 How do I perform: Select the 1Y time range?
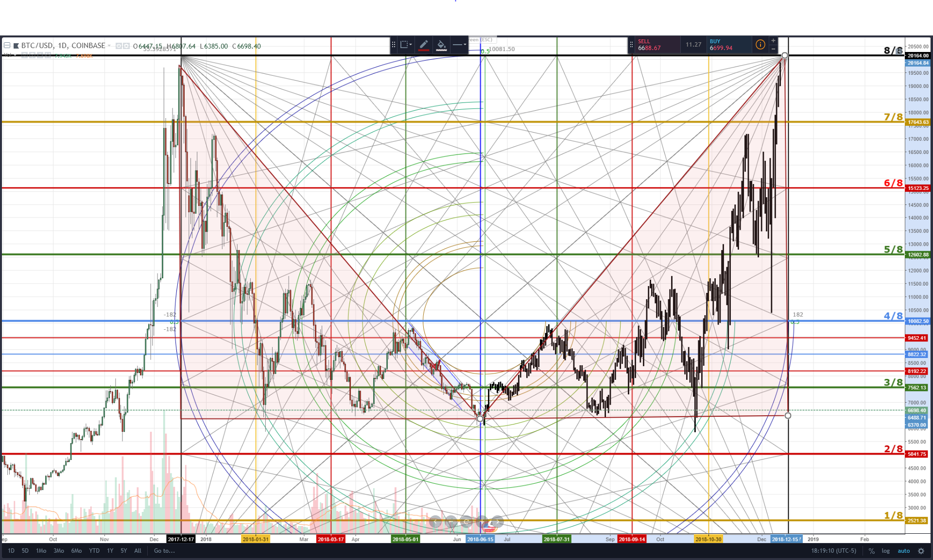tap(110, 551)
